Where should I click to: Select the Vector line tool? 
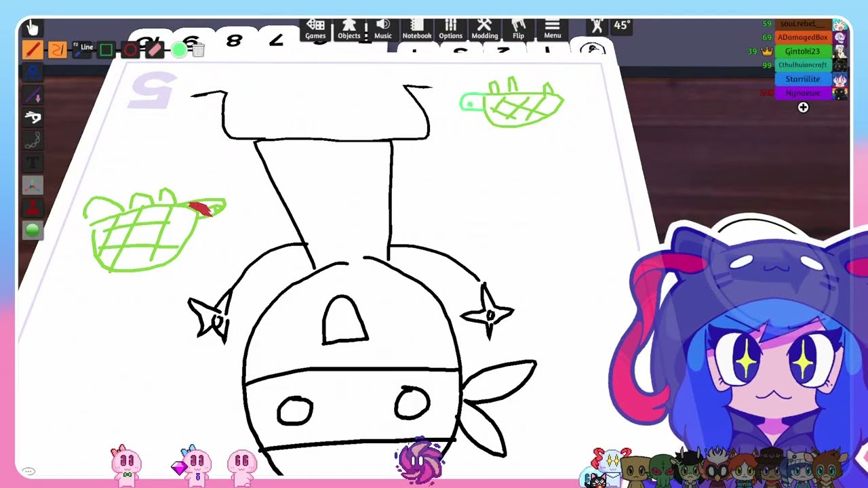pos(33,95)
